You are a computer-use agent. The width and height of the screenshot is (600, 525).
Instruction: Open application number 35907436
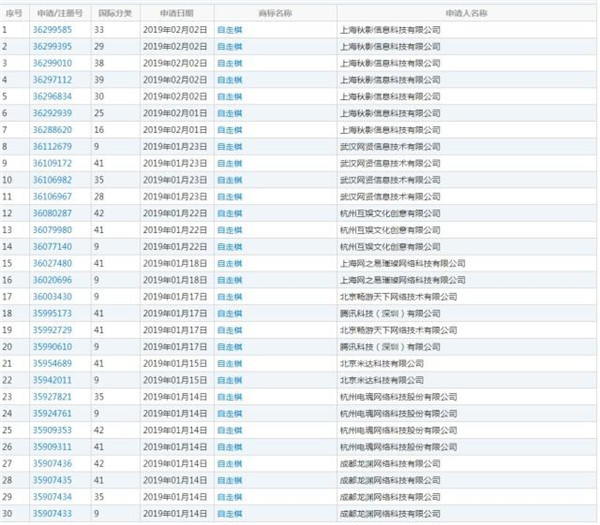pos(52,464)
